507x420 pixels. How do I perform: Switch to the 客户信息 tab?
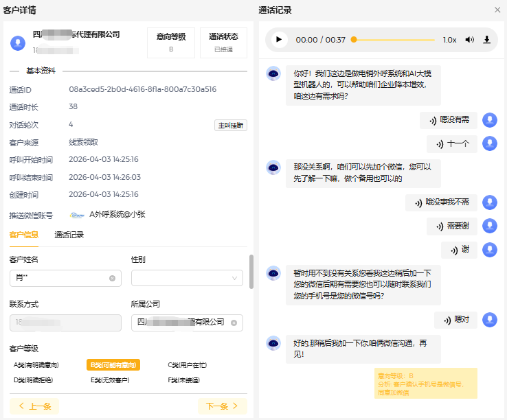[x=23, y=235]
